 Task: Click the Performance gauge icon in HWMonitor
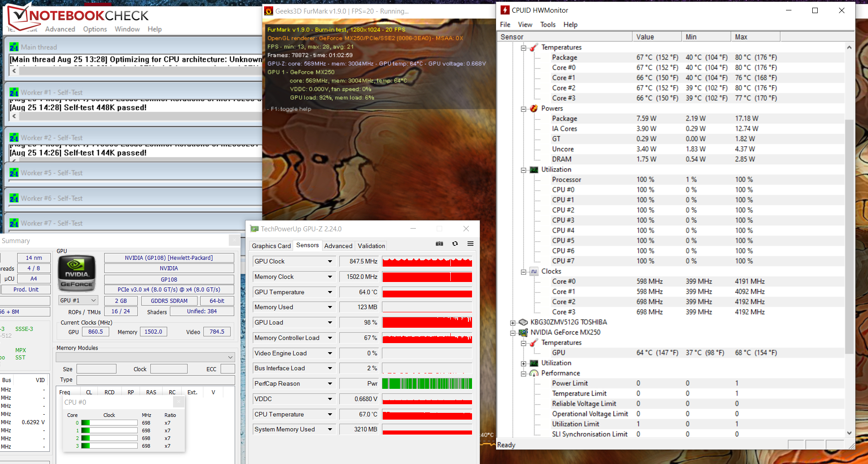pyautogui.click(x=534, y=373)
